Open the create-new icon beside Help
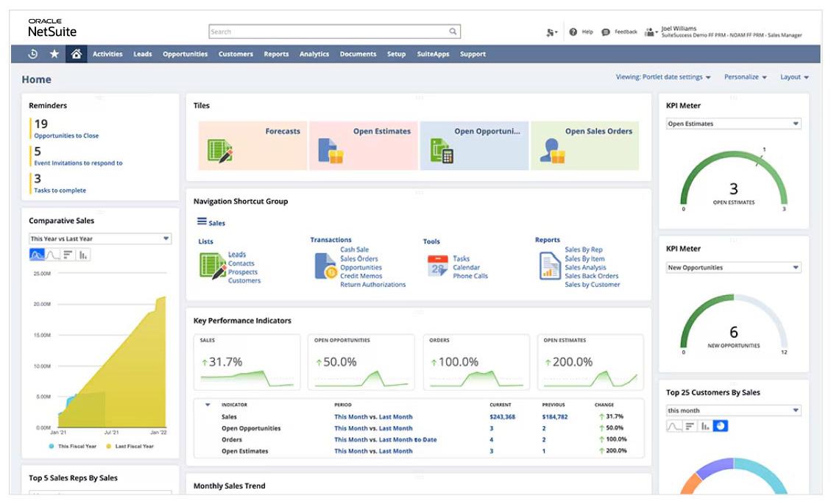The height and width of the screenshot is (504, 831). click(551, 32)
